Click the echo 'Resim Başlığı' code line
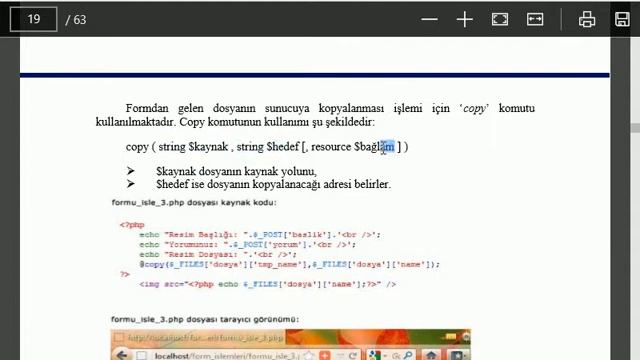This screenshot has width=640, height=360. (x=260, y=235)
